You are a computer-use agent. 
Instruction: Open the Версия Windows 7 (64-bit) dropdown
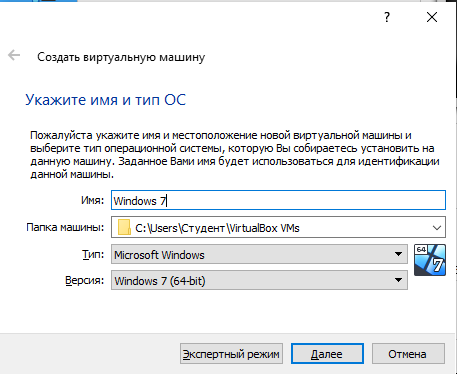(259, 280)
